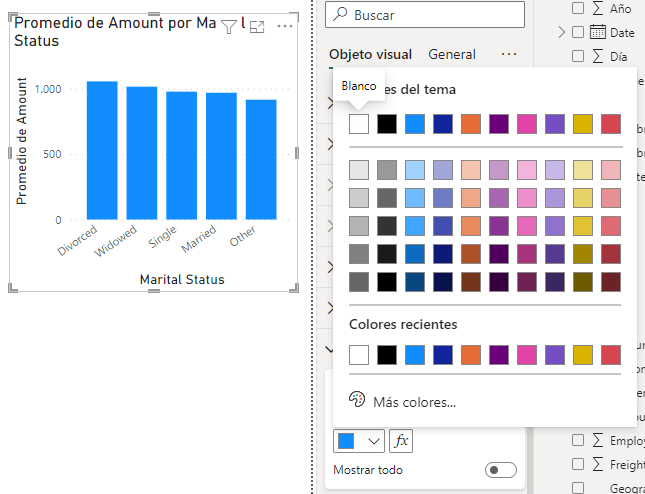Image resolution: width=645 pixels, height=494 pixels.
Task: Click the palette icon beside Más colores
Action: [x=357, y=401]
